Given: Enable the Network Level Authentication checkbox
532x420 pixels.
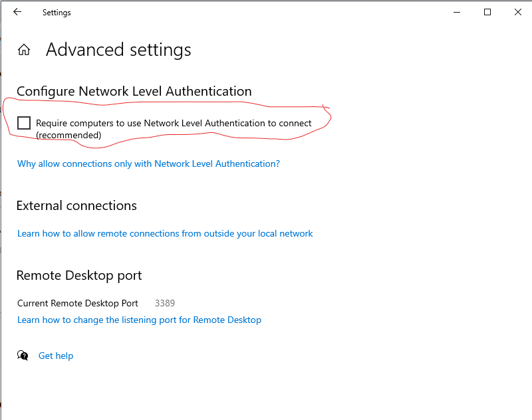Looking at the screenshot, I should tap(24, 123).
